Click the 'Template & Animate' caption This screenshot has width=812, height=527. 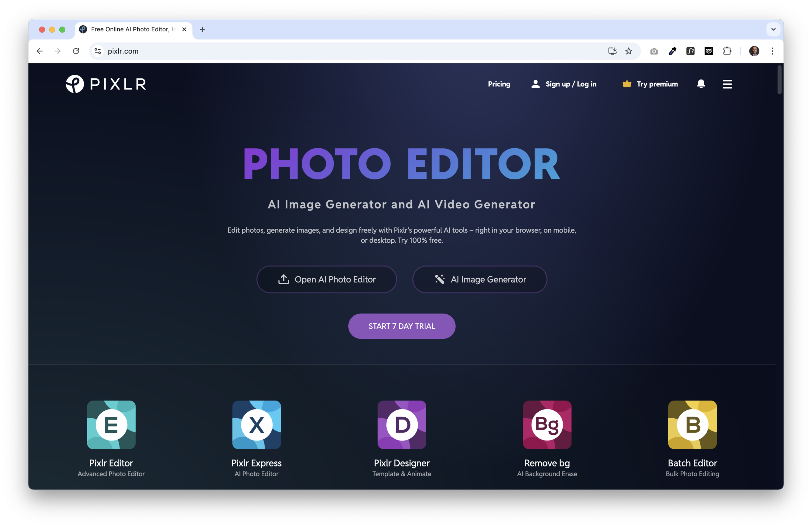tap(402, 474)
